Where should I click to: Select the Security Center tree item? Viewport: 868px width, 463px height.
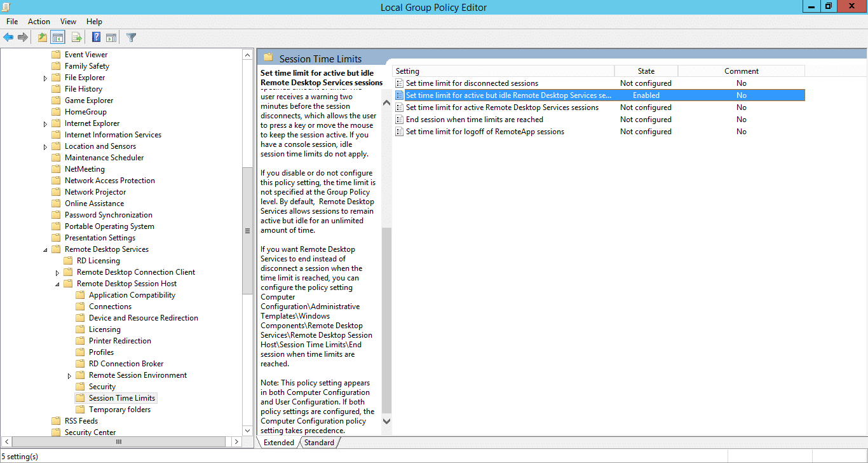(x=90, y=432)
